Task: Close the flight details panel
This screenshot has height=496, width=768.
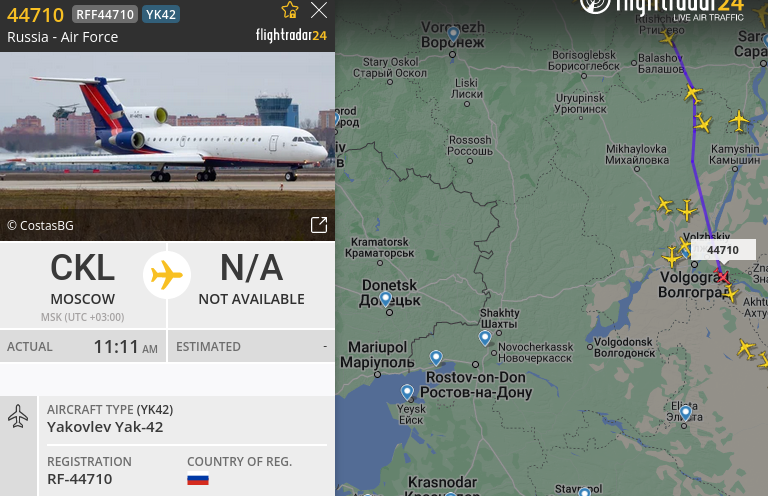Action: [319, 10]
